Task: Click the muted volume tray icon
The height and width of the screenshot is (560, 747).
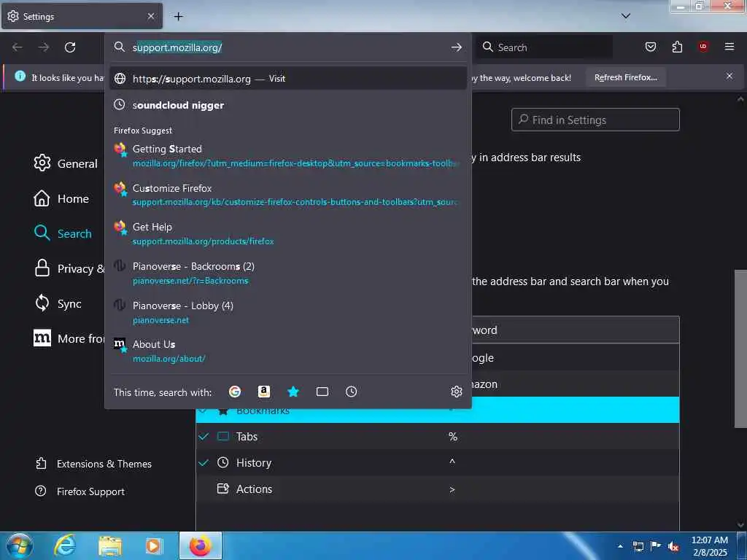Action: tap(673, 546)
